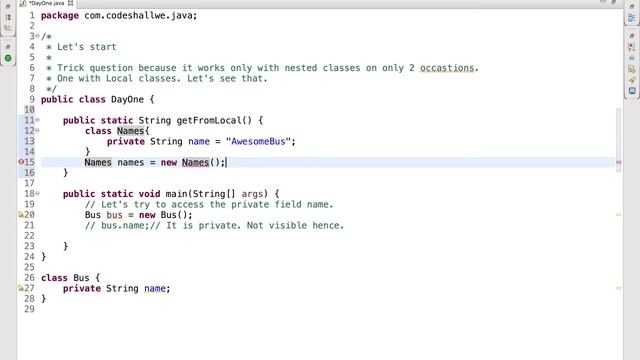Click the args parameter on line 18
This screenshot has height=360, width=640.
[x=252, y=194]
